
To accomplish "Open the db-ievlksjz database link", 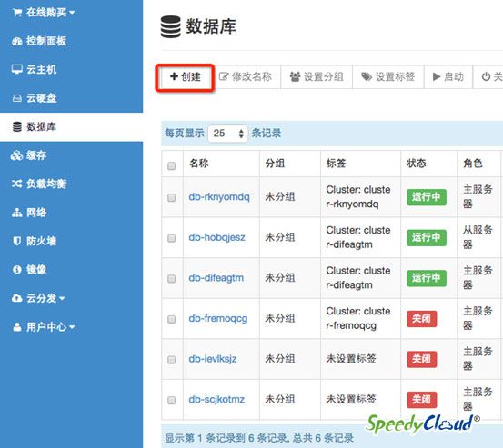I will point(213,359).
